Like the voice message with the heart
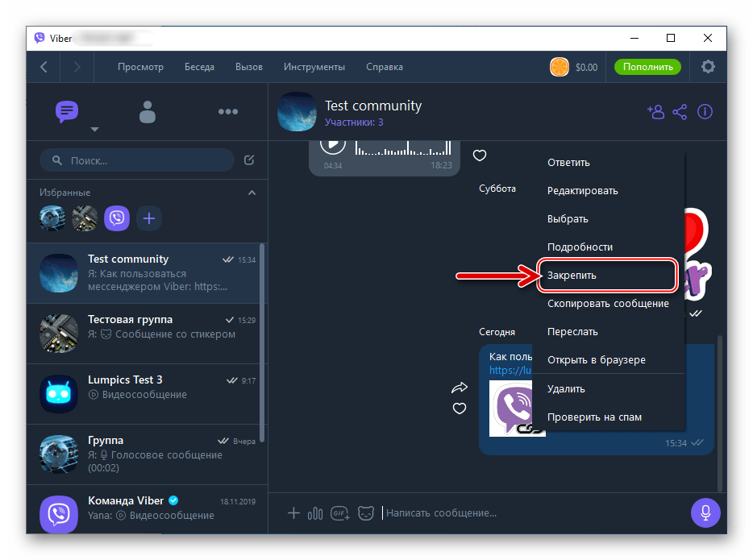Image resolution: width=753 pixels, height=560 pixels. (x=479, y=155)
